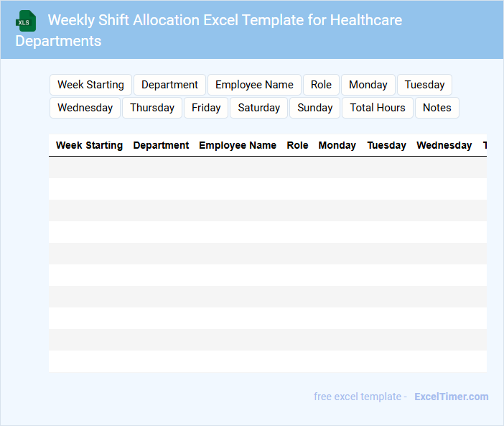Click the Notes tag button
This screenshot has height=426, width=504.
(x=437, y=108)
